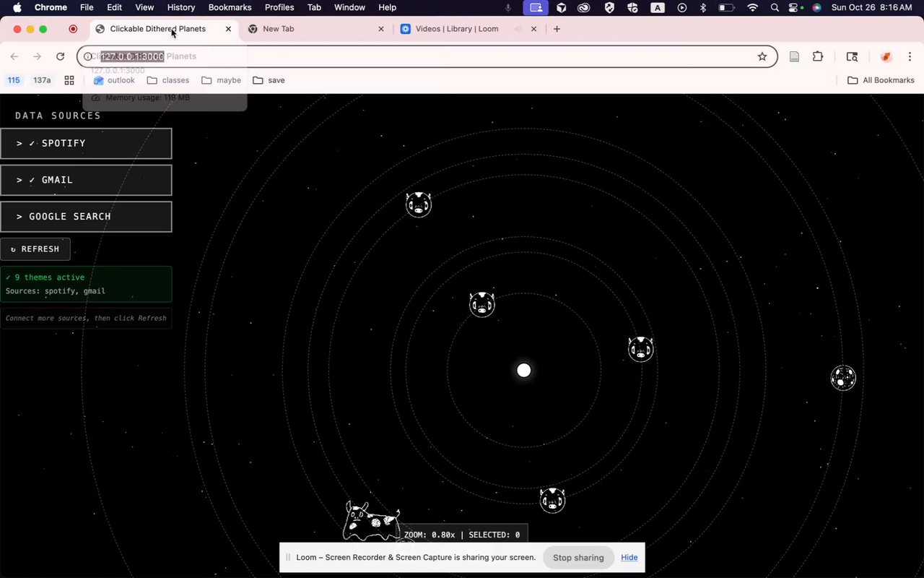Close the Loom library tab
This screenshot has height=578, width=924.
coord(533,29)
